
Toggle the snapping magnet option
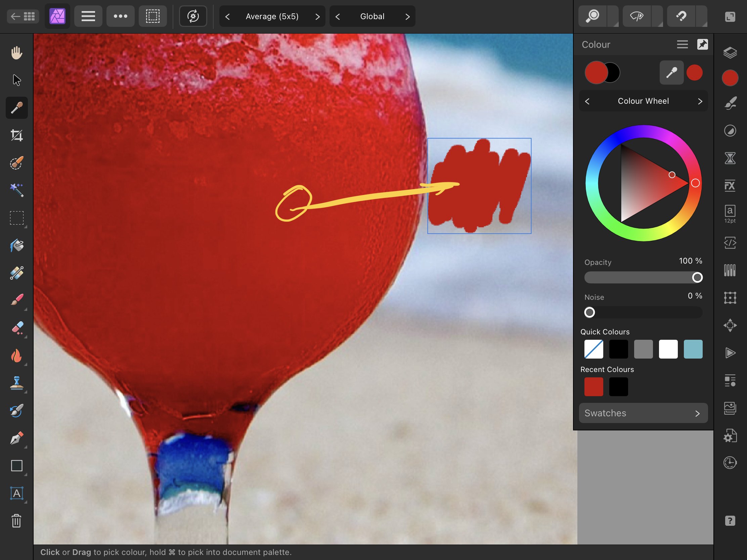(x=681, y=16)
